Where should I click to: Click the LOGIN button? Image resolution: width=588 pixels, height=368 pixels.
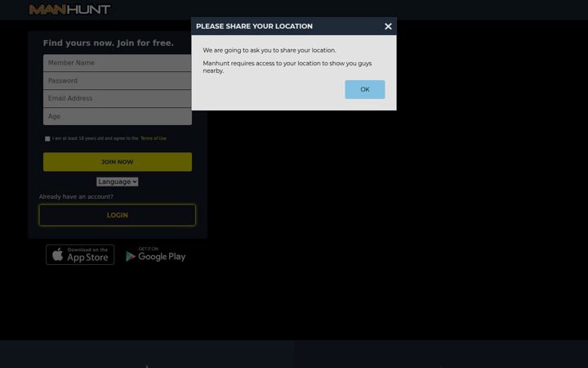pos(118,215)
